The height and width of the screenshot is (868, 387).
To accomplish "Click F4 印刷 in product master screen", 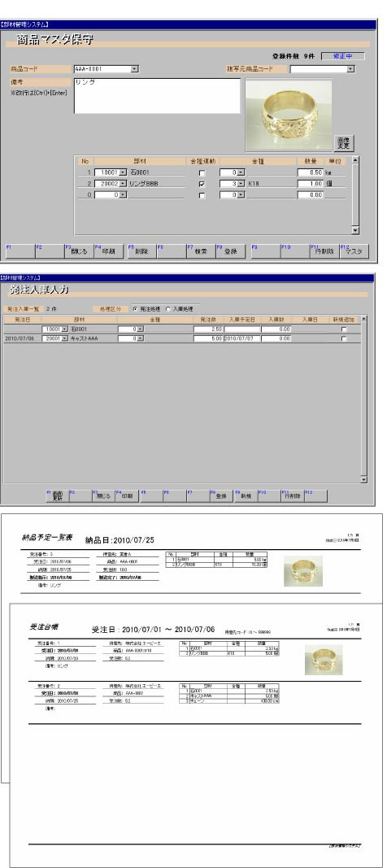I will point(108,251).
